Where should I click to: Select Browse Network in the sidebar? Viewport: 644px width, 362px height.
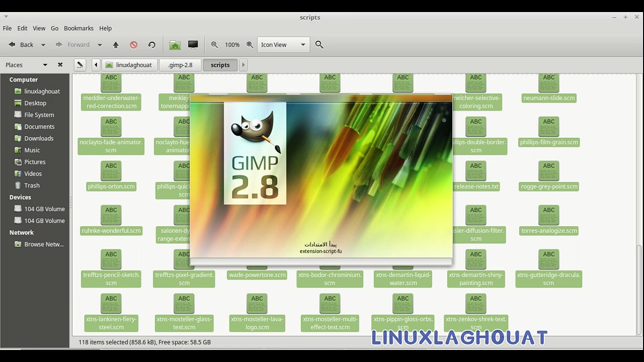click(44, 244)
